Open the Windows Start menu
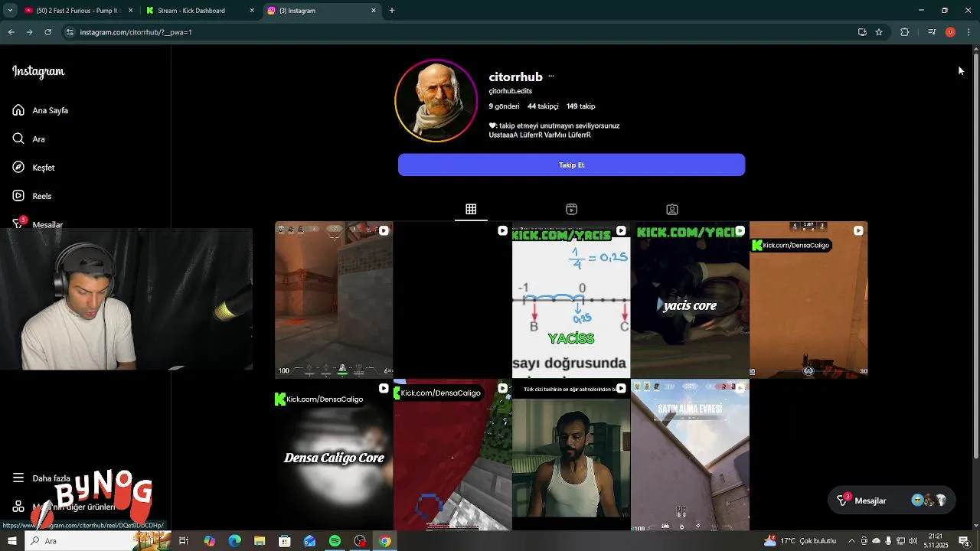This screenshot has height=551, width=980. (11, 541)
